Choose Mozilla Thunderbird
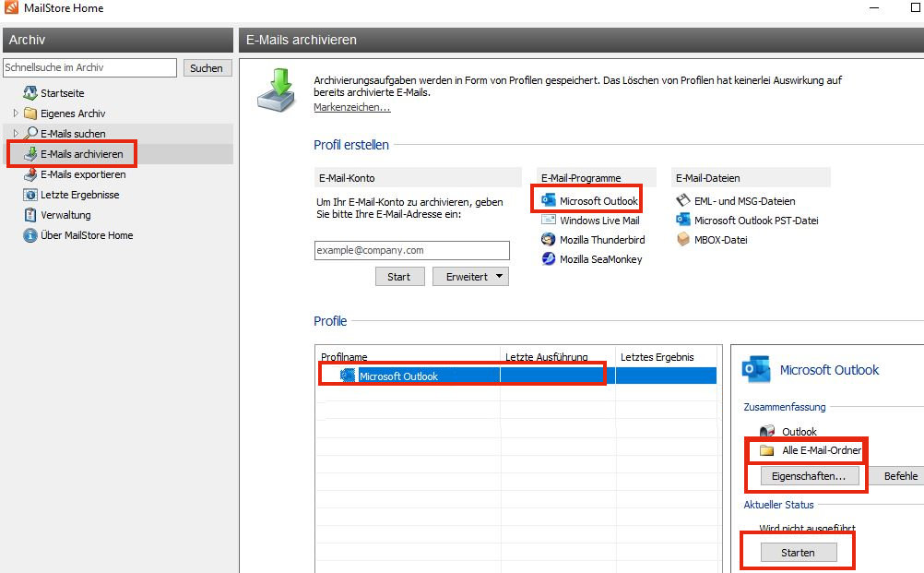The height and width of the screenshot is (573, 924). [x=602, y=240]
